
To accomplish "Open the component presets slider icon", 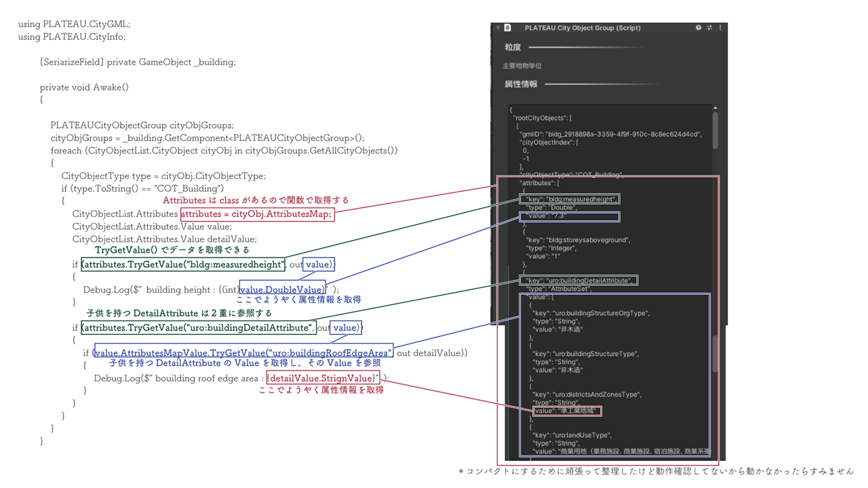I will (x=709, y=28).
